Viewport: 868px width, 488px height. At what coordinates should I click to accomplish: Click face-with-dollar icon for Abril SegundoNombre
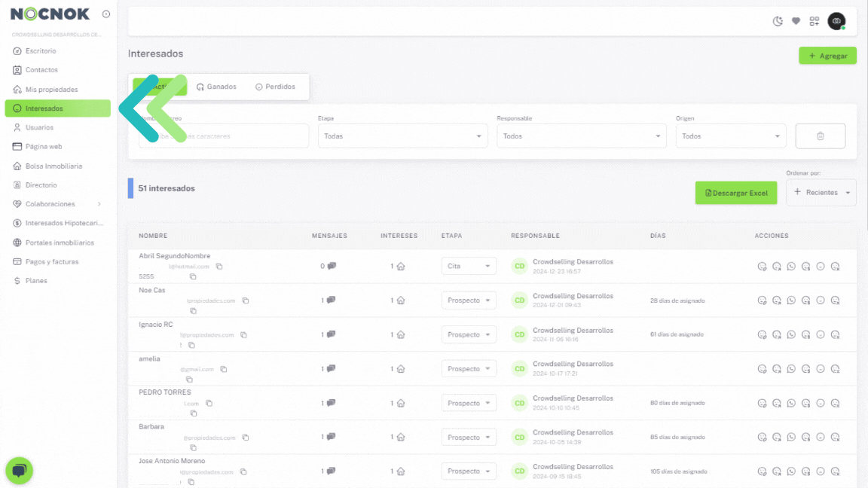[806, 266]
